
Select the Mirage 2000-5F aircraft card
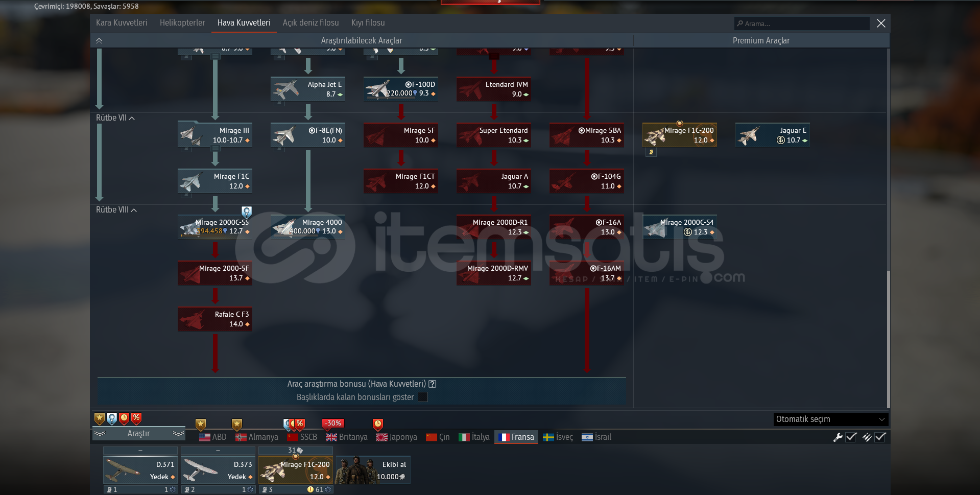(215, 273)
